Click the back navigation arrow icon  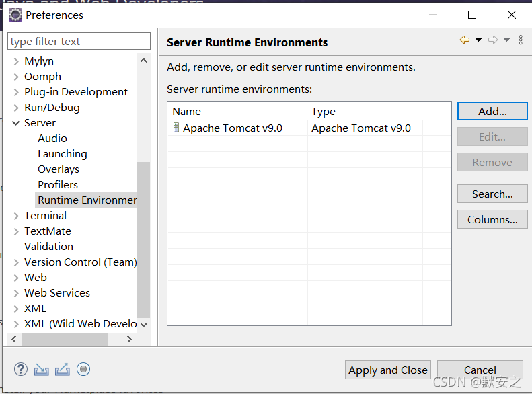tap(465, 40)
